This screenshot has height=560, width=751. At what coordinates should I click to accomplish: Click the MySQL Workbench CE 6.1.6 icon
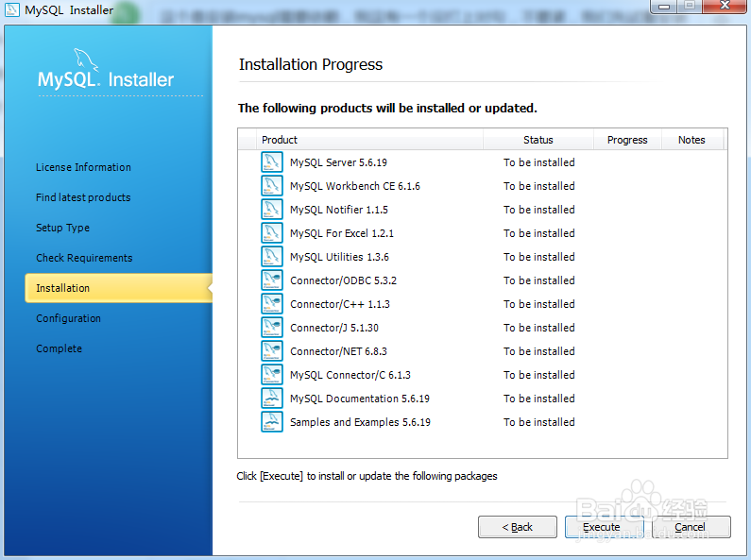coord(271,186)
